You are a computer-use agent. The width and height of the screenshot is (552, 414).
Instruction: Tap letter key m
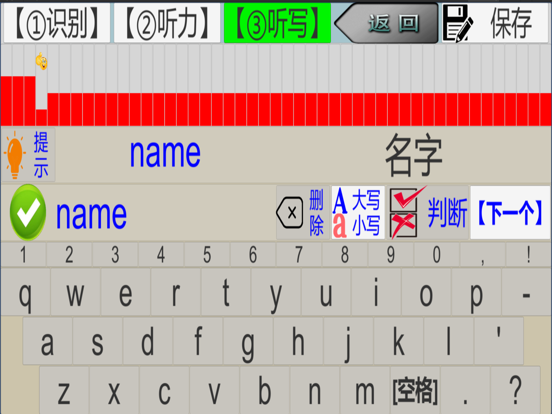[365, 390]
